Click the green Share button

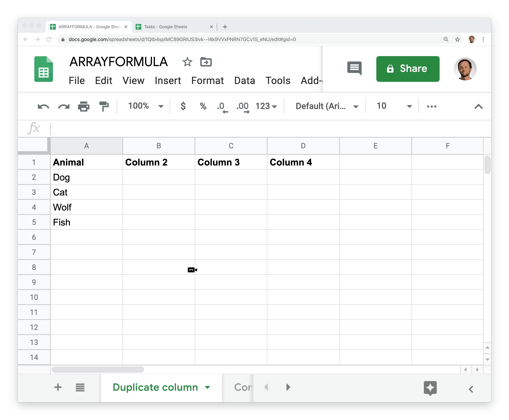tap(408, 69)
